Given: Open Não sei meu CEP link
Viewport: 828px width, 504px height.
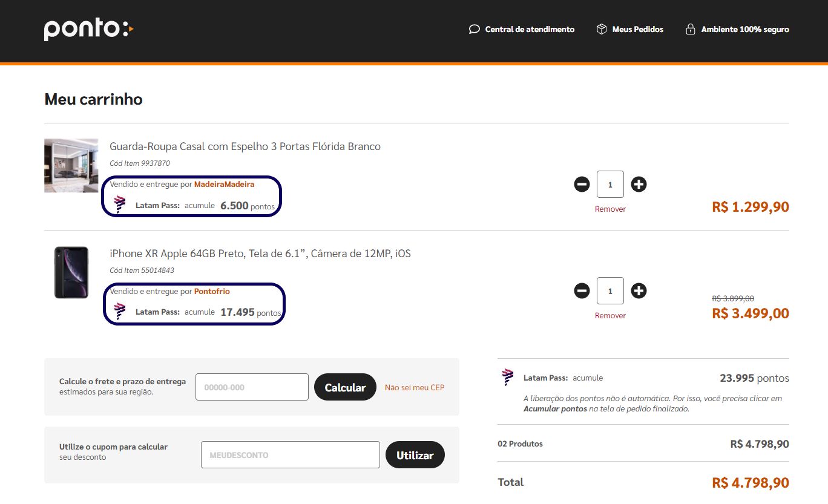Looking at the screenshot, I should (x=415, y=387).
